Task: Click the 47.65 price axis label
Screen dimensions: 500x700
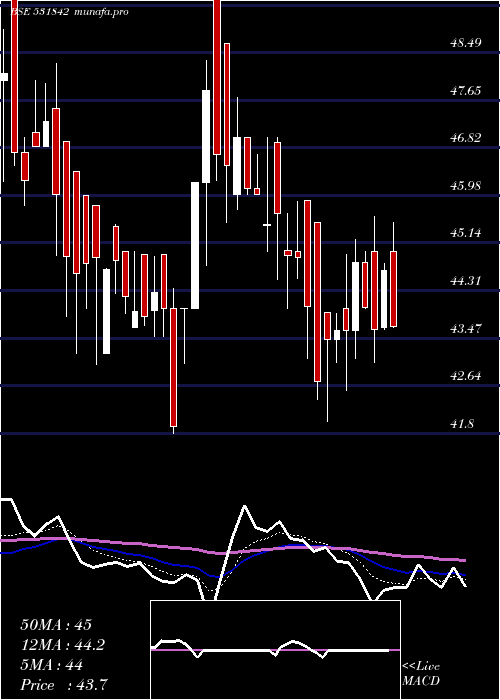Action: pos(466,91)
